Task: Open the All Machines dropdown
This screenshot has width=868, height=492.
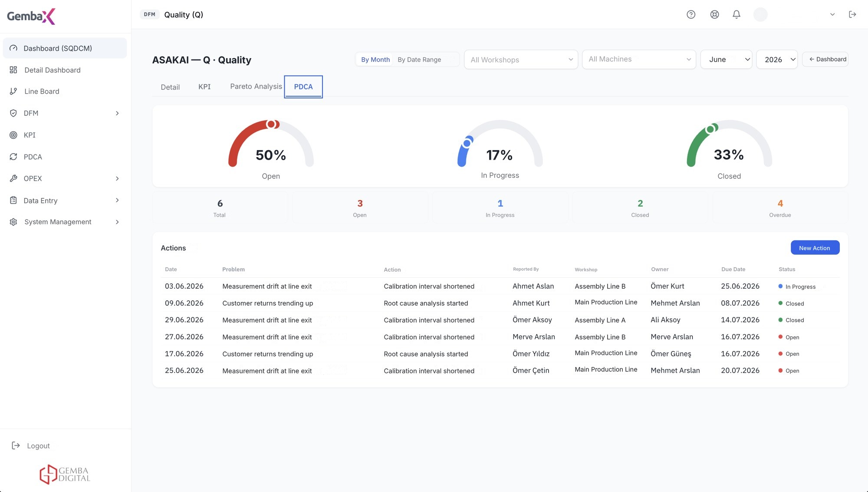Action: tap(639, 59)
